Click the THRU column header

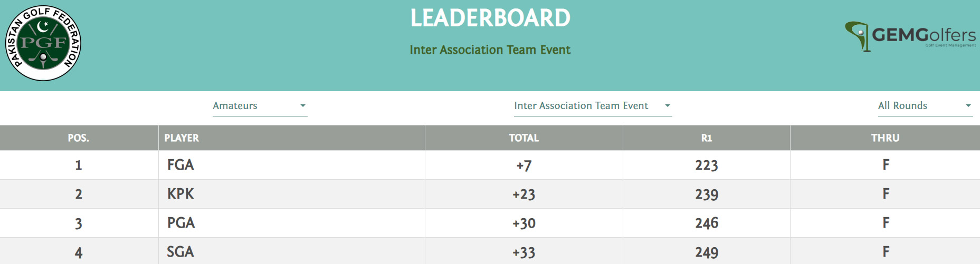pos(885,138)
